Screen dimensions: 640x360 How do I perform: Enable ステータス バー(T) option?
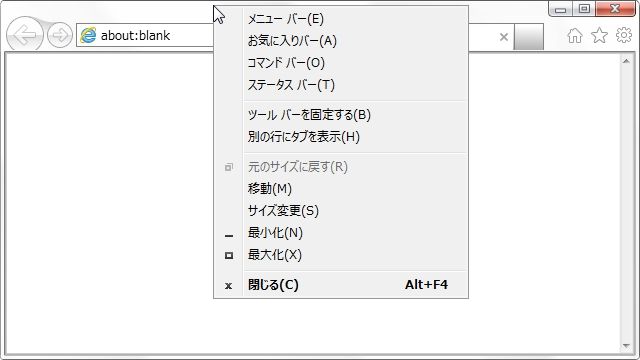(341, 85)
